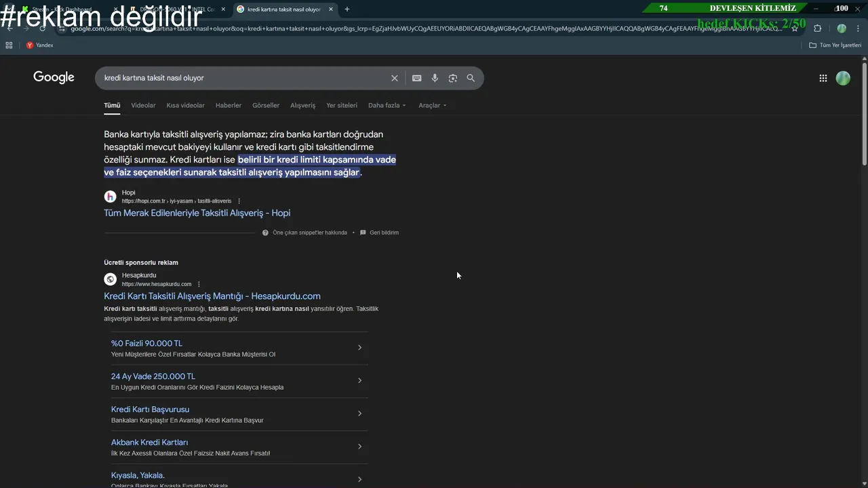Screen dimensions: 868x488
Task: Expand the Araçlar tools dropdown
Action: coord(432,106)
